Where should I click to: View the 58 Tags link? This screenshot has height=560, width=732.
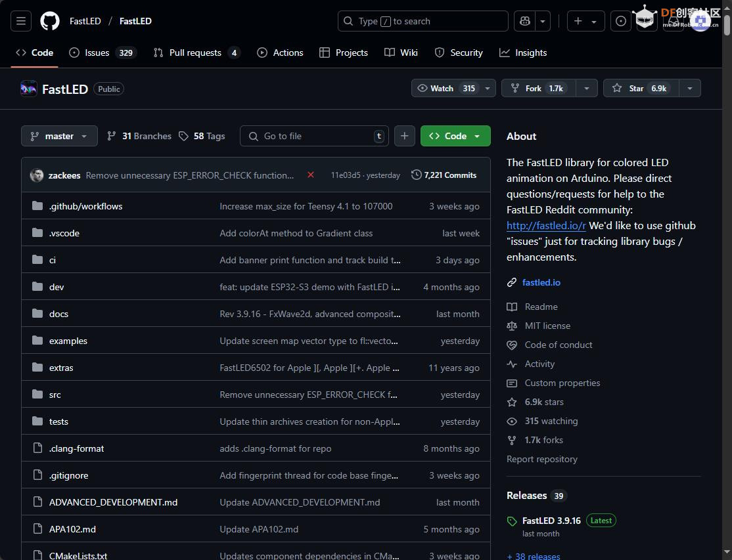(202, 136)
